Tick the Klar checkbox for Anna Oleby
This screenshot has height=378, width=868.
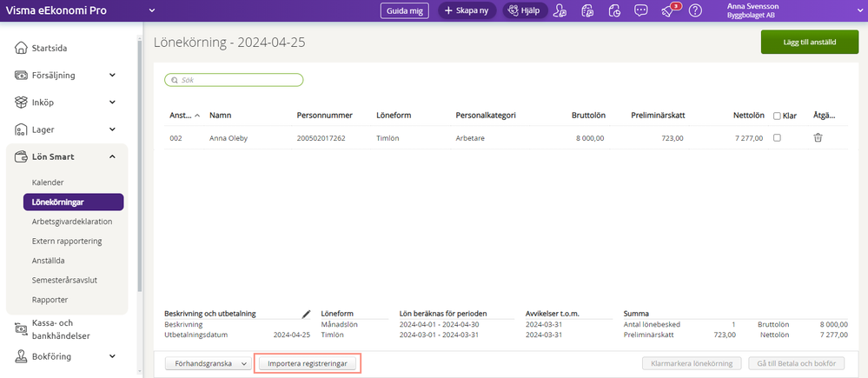pyautogui.click(x=778, y=138)
